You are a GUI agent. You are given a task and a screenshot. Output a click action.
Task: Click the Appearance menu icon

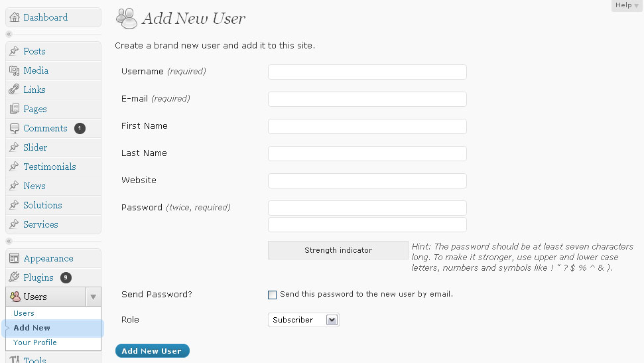[15, 258]
